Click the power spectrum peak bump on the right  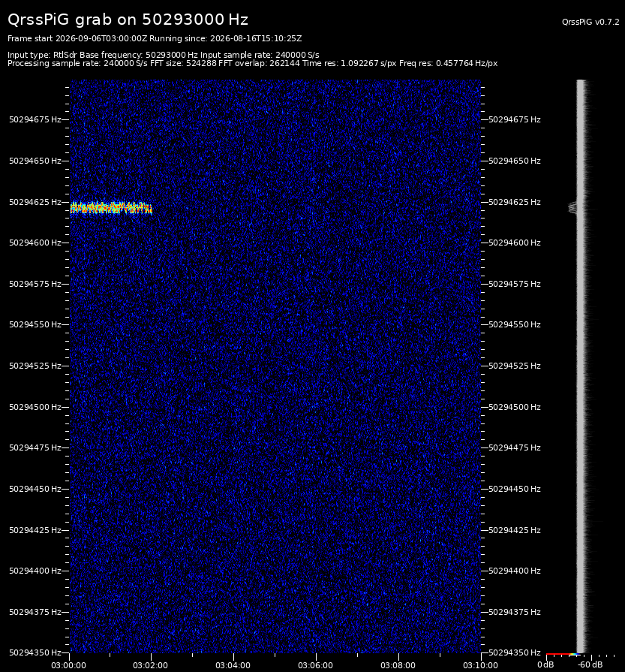coord(572,208)
